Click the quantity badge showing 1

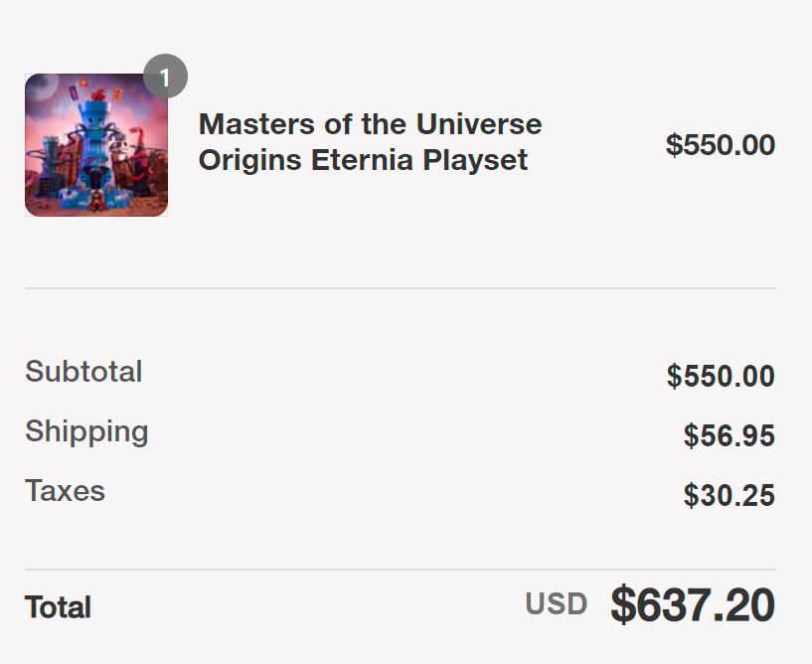pos(165,77)
